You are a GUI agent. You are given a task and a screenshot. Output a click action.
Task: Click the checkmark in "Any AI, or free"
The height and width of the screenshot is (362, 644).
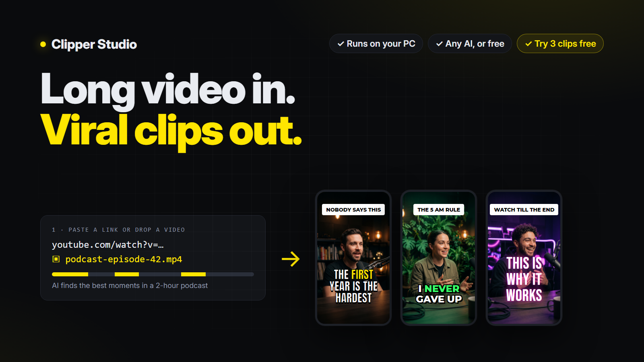(x=440, y=44)
